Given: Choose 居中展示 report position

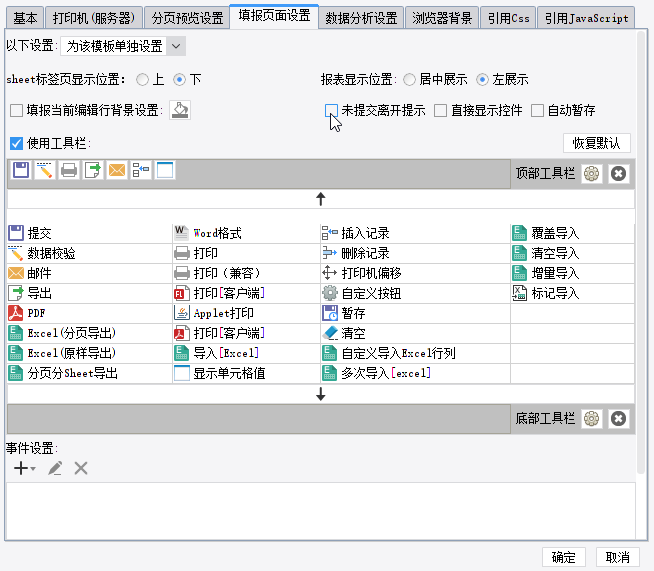Looking at the screenshot, I should [410, 80].
